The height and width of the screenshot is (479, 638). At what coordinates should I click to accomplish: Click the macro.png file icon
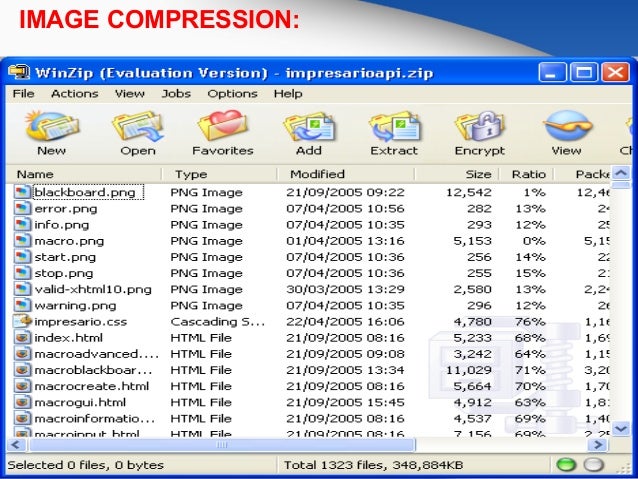(x=22, y=241)
